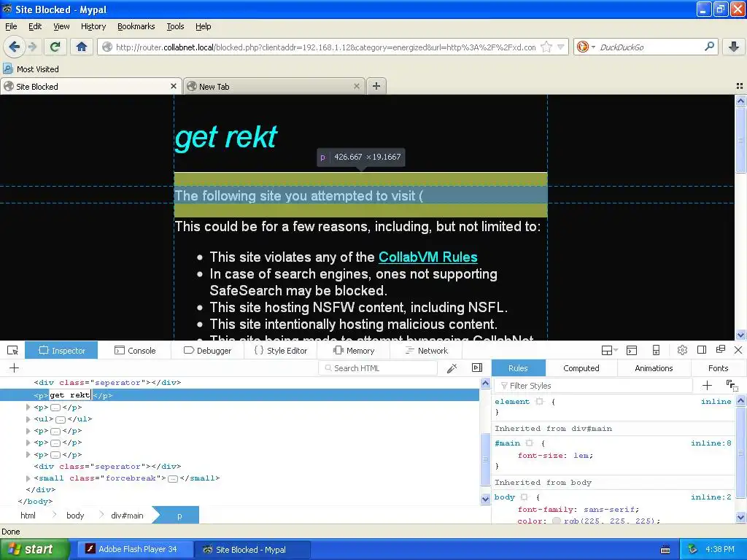
Task: Toggle highlighter for #main selector
Action: (530, 443)
